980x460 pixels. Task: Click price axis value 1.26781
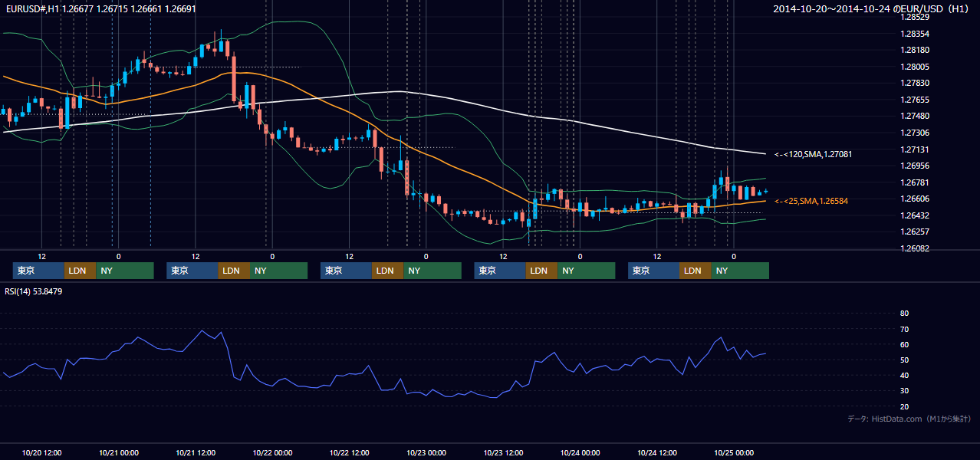pos(914,182)
